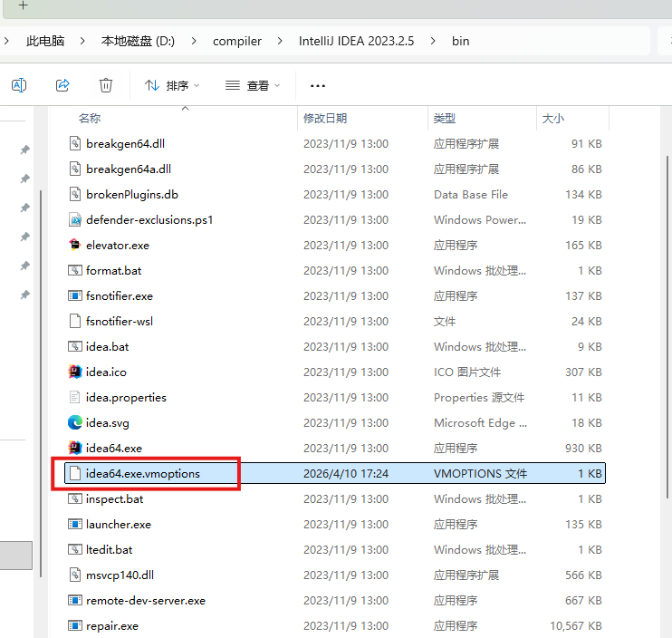
Task: Click the bin breadcrumb segment
Action: (x=461, y=41)
